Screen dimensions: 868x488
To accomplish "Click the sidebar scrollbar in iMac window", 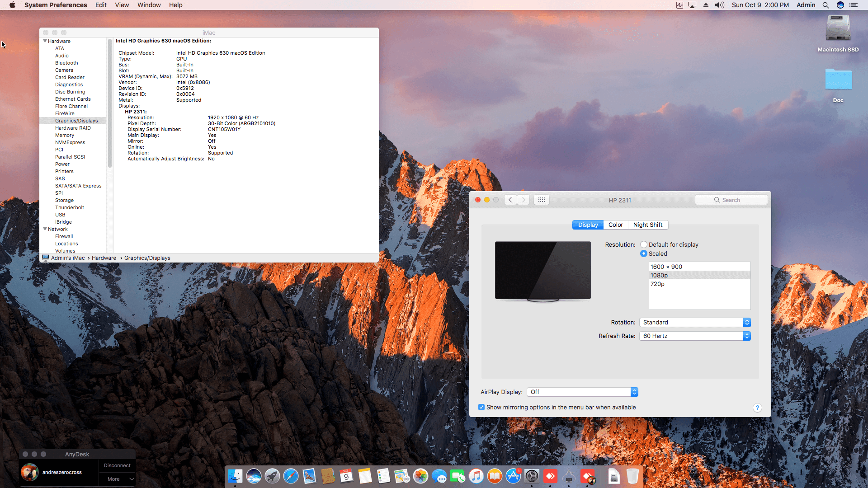I will [x=110, y=103].
